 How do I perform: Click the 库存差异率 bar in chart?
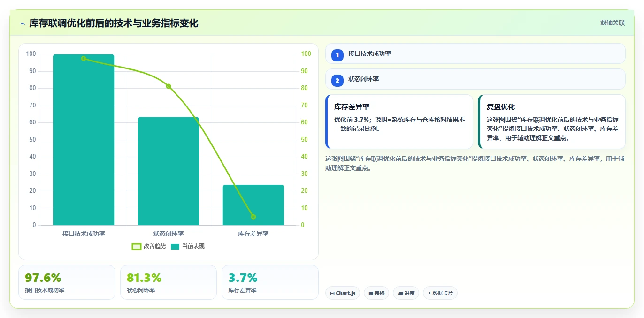(253, 205)
